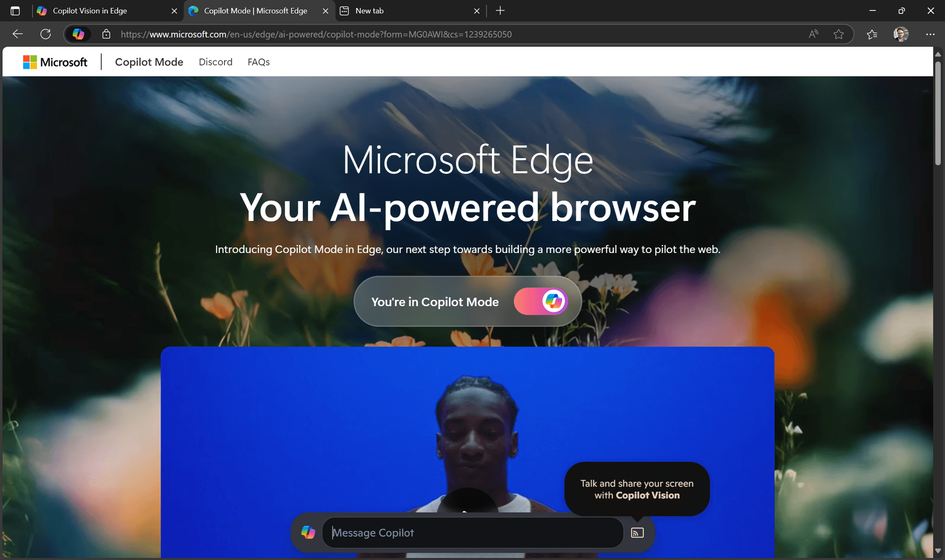Open Read aloud icon in address bar

[x=813, y=34]
